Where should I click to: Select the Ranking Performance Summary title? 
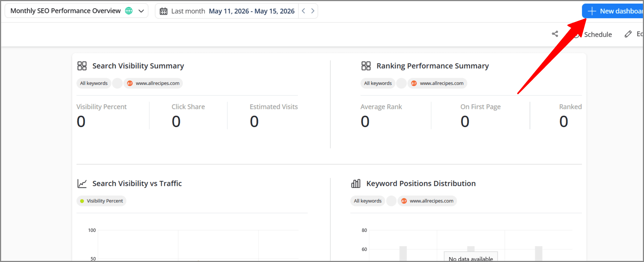(433, 66)
